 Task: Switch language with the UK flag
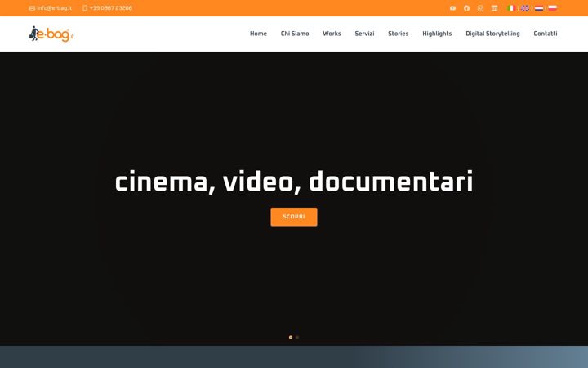[x=525, y=8]
